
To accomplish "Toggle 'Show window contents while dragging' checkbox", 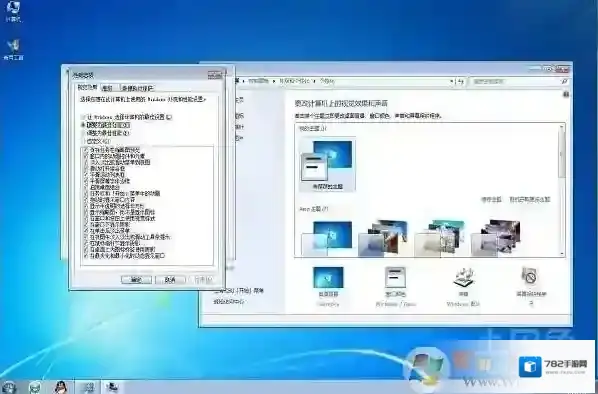I will coord(86,199).
